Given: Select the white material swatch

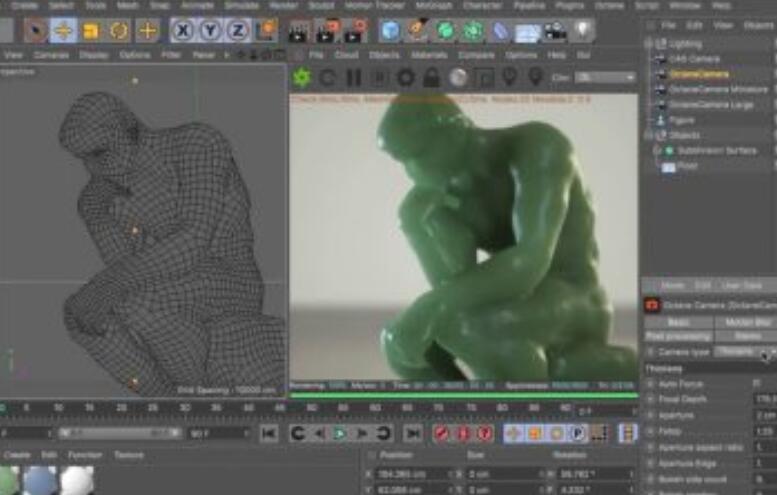Looking at the screenshot, I should point(77,480).
